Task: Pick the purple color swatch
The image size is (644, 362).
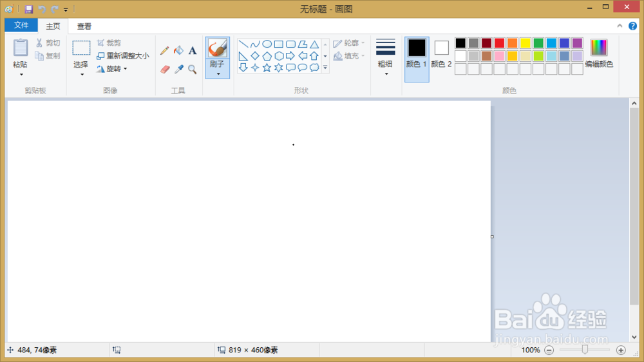Action: tap(577, 43)
